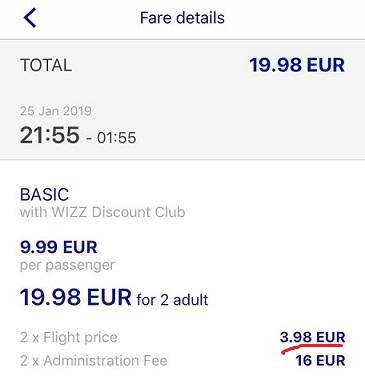This screenshot has width=365, height=384.
Task: Tap the 19.98 EUR total amount
Action: tap(297, 65)
